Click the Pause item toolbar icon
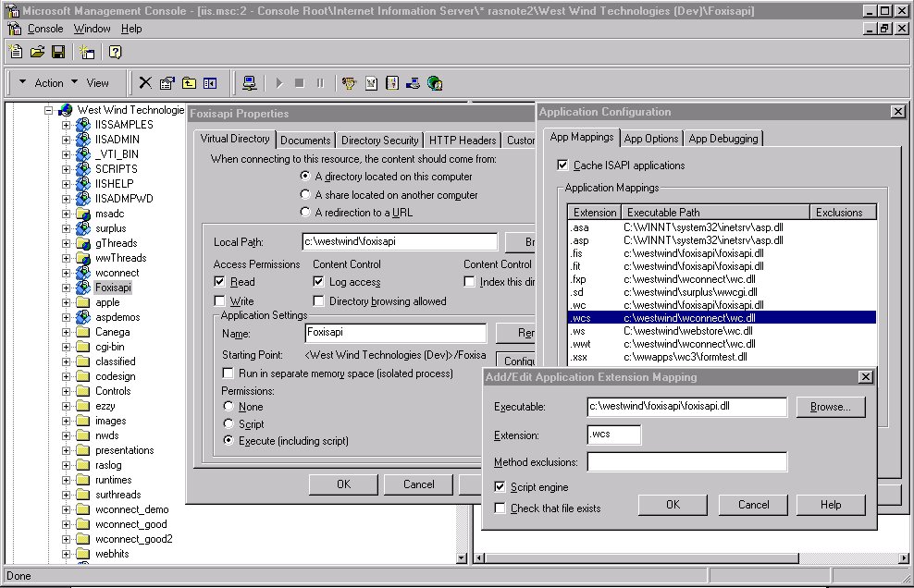Screen dimensions: 914x588 (x=321, y=83)
